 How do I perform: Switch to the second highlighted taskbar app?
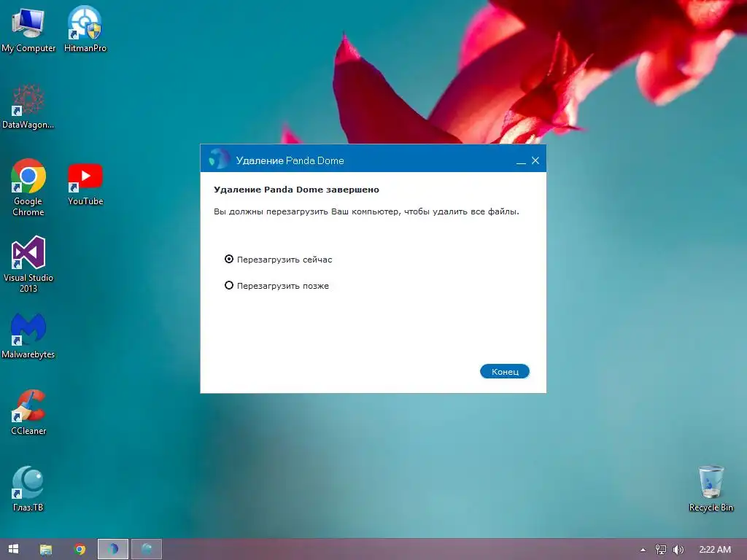pyautogui.click(x=146, y=549)
